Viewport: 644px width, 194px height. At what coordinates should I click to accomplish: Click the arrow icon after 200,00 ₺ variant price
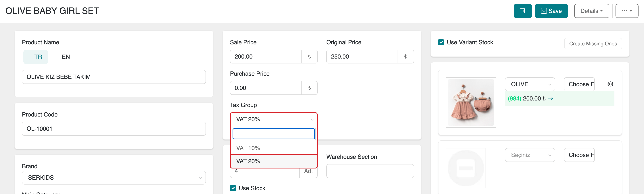550,98
